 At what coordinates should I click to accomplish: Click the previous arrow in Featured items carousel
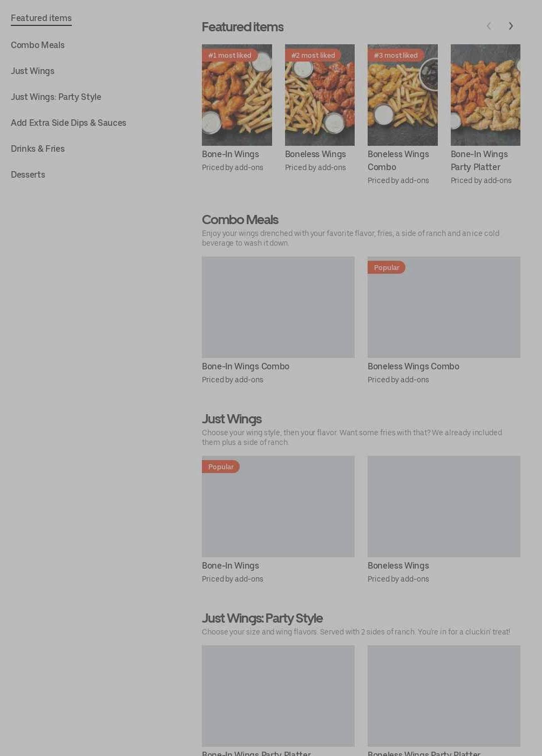tap(489, 26)
